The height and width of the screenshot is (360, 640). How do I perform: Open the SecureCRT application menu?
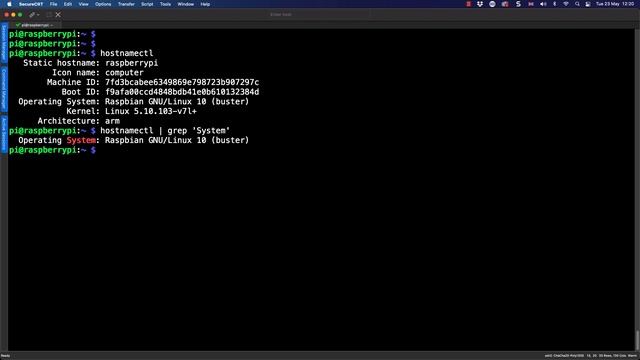31,4
